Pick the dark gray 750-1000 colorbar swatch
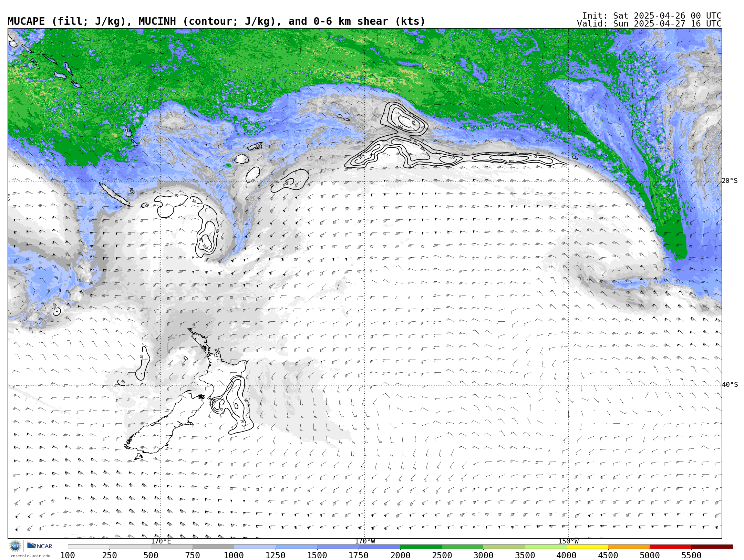Screen dimensions: 744x560 (x=213, y=547)
